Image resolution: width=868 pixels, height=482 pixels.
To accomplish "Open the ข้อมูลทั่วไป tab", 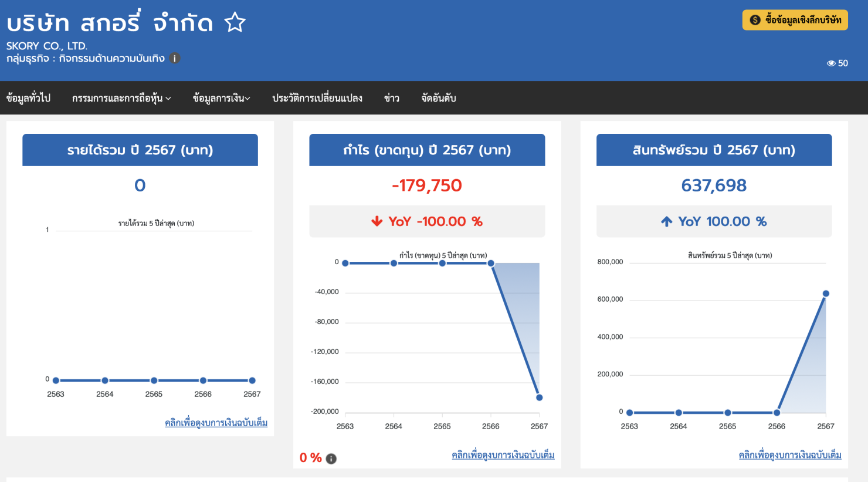I will tap(28, 98).
